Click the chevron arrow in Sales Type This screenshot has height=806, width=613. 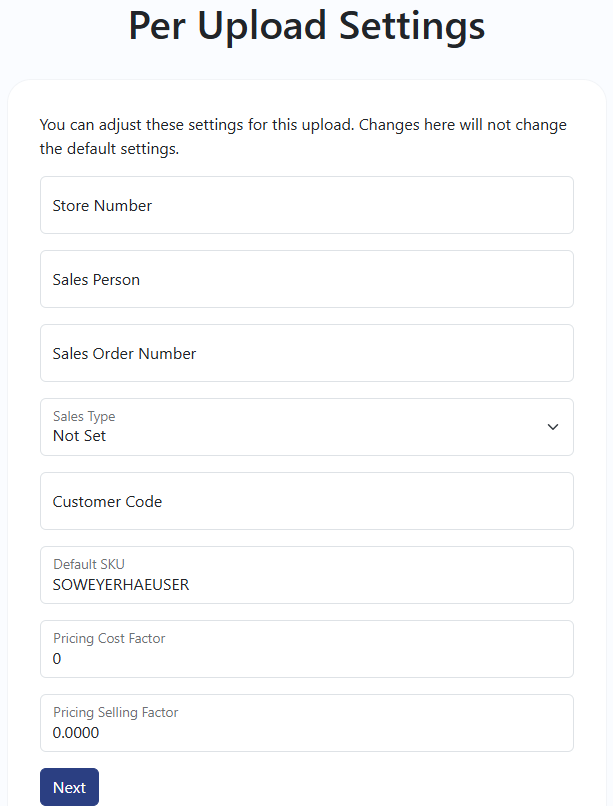pos(553,427)
